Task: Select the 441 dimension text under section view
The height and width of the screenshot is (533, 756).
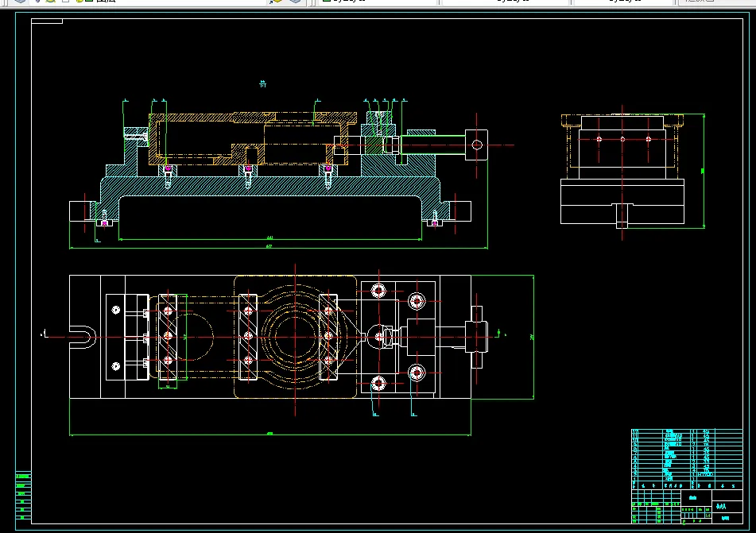Action: point(269,237)
